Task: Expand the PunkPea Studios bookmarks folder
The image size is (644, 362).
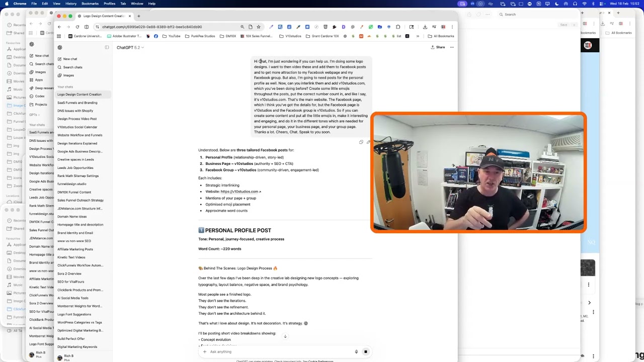Action: (200, 36)
